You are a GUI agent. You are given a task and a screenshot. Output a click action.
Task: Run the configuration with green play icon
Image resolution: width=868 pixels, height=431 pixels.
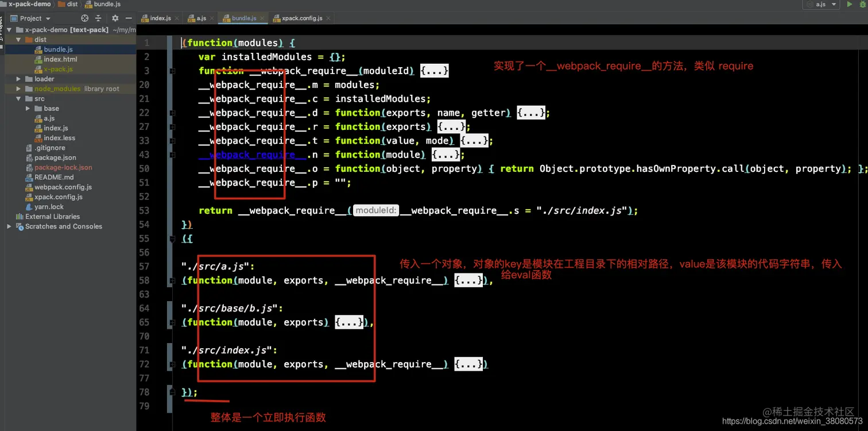(850, 4)
